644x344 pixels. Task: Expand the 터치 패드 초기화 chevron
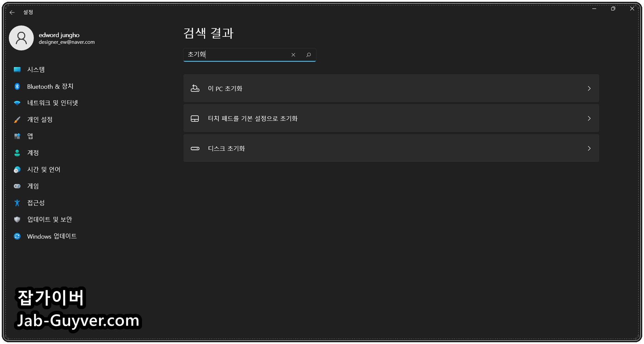click(589, 118)
